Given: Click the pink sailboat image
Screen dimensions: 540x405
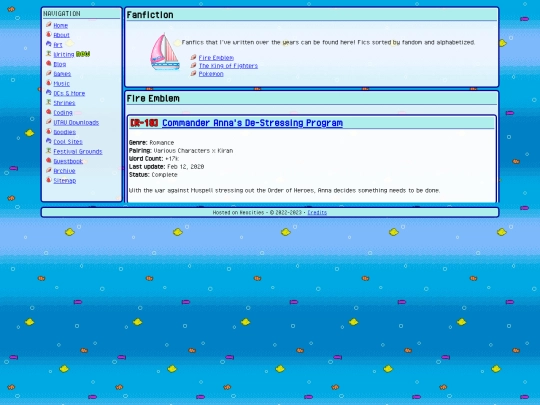Looking at the screenshot, I should (x=165, y=52).
